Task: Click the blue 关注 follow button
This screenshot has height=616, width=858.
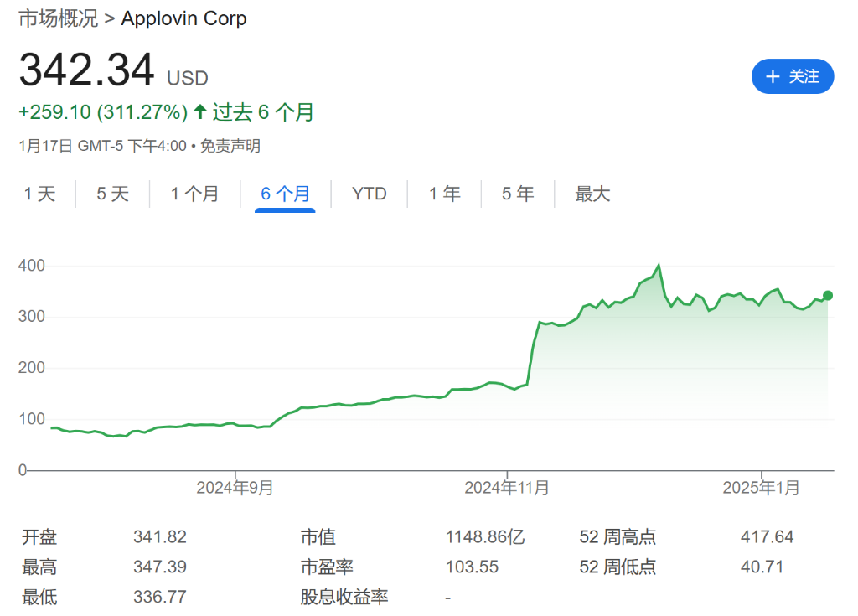Action: 792,76
